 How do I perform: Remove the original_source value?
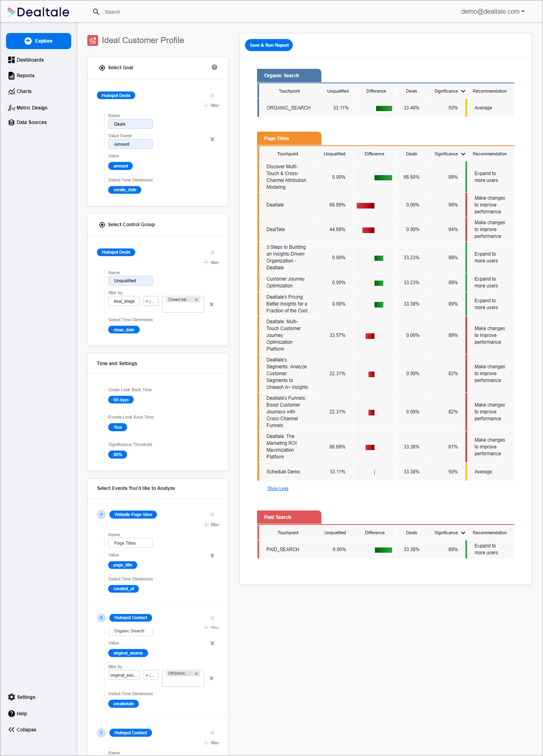click(x=212, y=643)
